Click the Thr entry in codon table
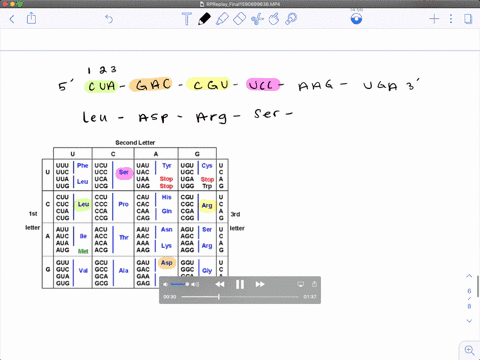Viewport: 480px width, 360px height. (x=124, y=237)
